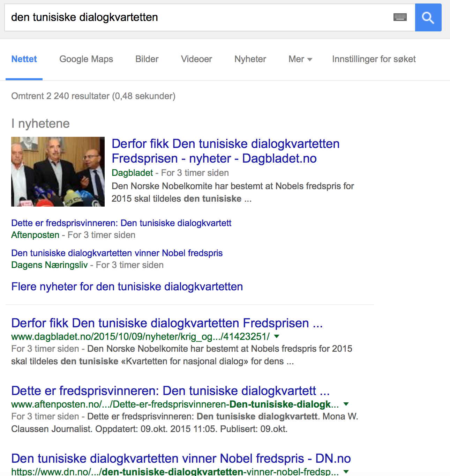Expand dropdown arrow beside dagbladet.no URL
450x476 pixels.
pyautogui.click(x=277, y=336)
